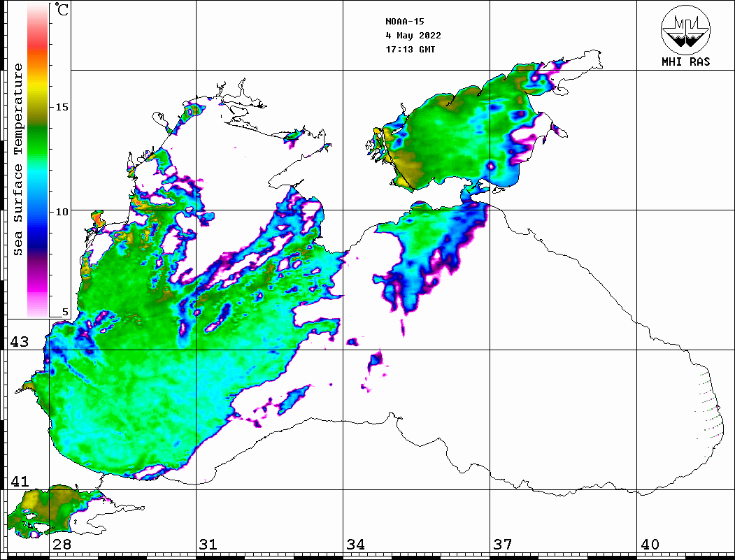
Task: Click the "4 May 2022" date text
Action: pos(413,36)
